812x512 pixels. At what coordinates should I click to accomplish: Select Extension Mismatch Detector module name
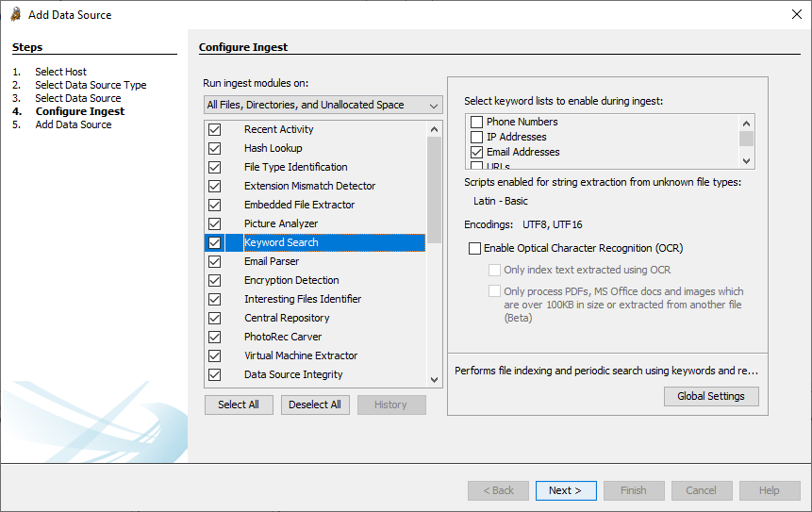click(309, 186)
